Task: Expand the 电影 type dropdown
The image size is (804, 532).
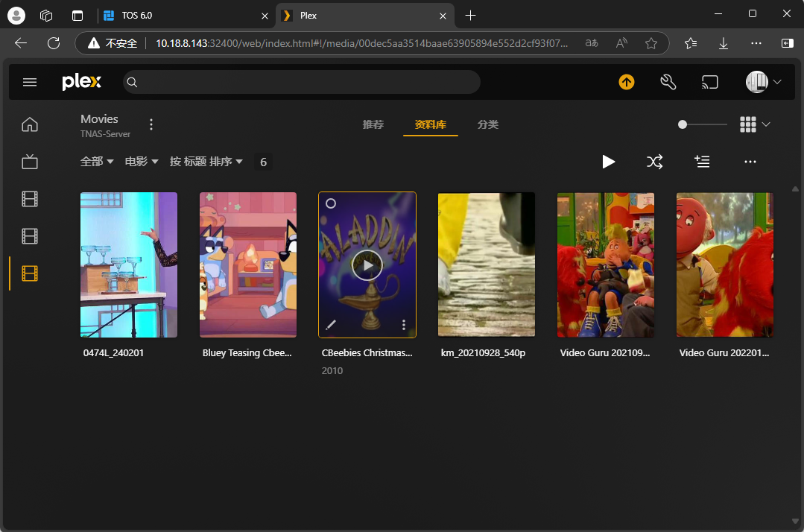Action: pos(142,162)
